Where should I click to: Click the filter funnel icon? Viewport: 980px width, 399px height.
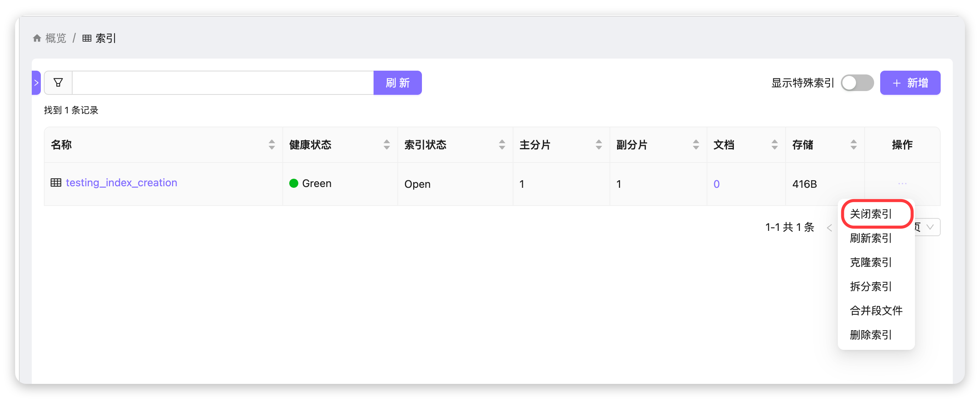coord(58,82)
